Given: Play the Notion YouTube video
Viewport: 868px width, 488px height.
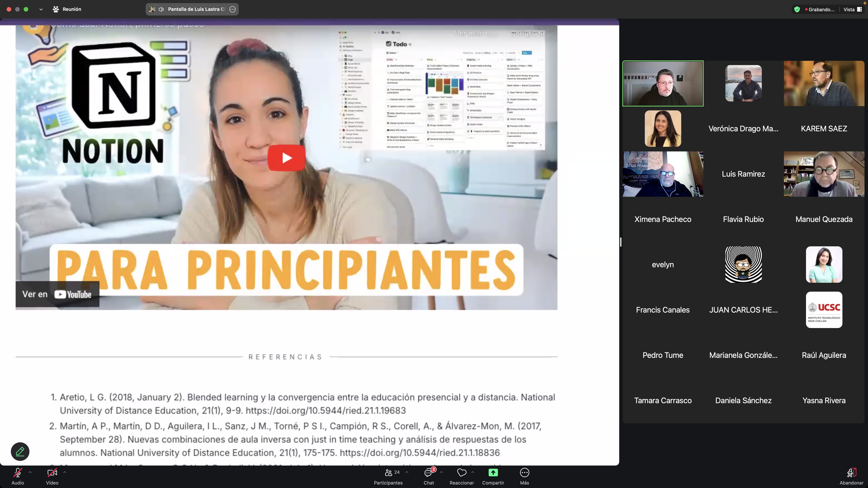Looking at the screenshot, I should coord(286,158).
